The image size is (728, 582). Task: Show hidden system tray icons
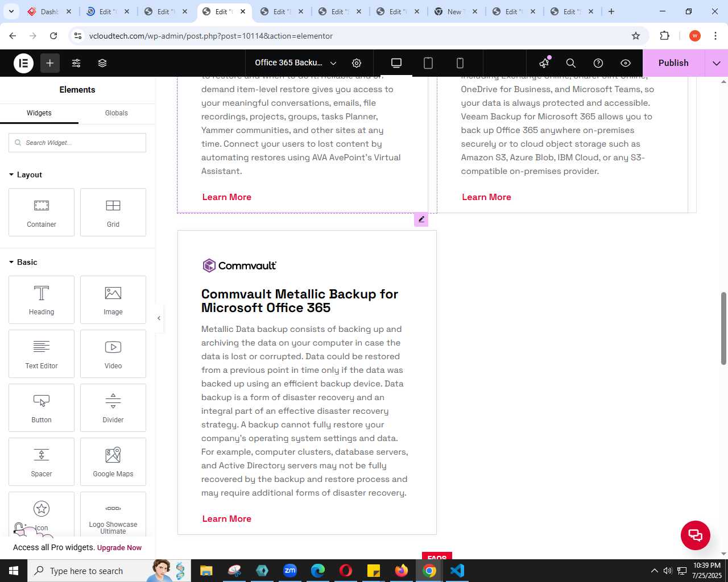[x=654, y=571]
